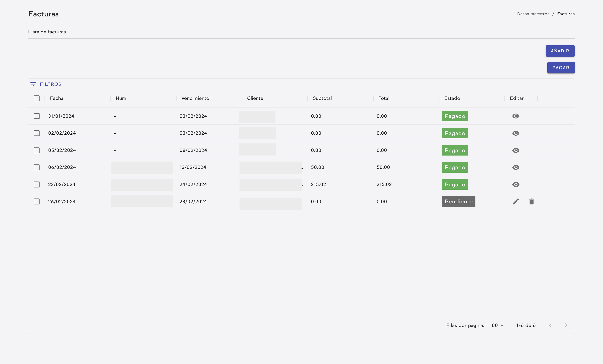Click eye icon on 05/02/2024 invoice row
Viewport: 603px width, 364px height.
click(516, 150)
